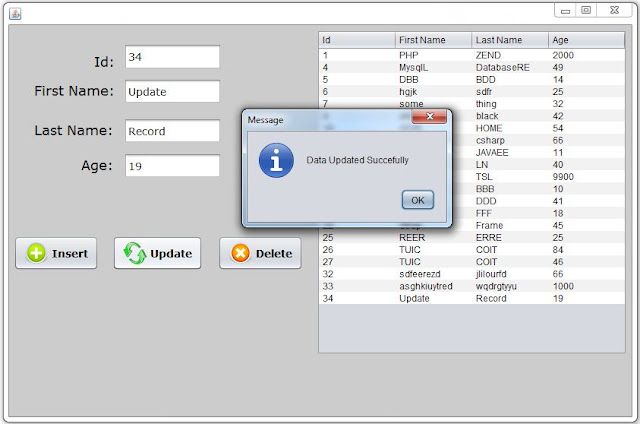
Task: Select the Update cell in row 34
Action: 433,298
